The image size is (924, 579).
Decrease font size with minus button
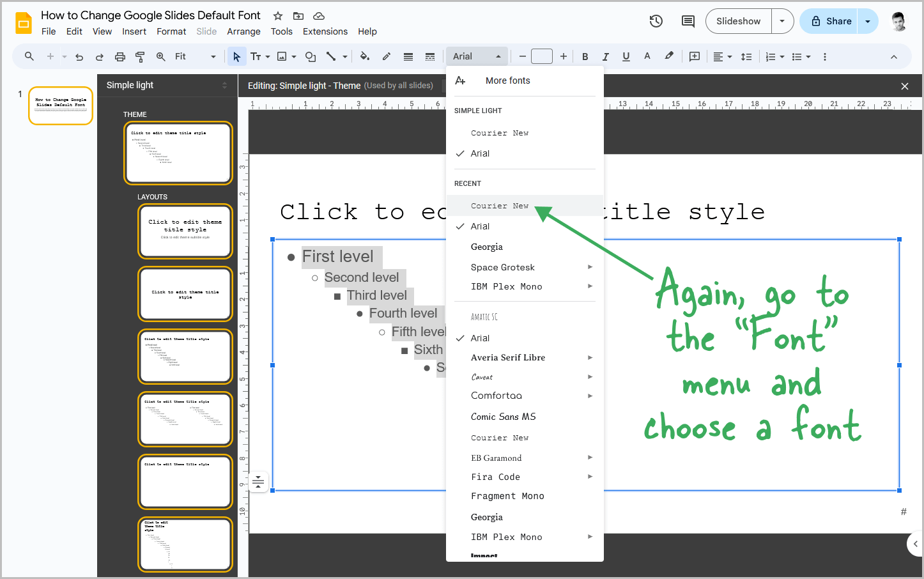(x=522, y=57)
